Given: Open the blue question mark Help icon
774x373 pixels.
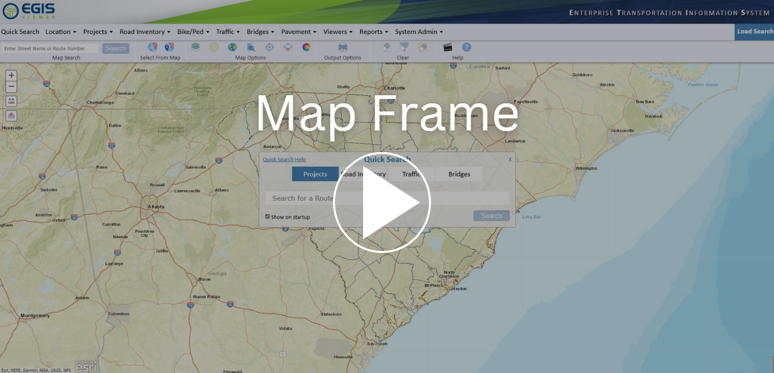Looking at the screenshot, I should pyautogui.click(x=466, y=47).
